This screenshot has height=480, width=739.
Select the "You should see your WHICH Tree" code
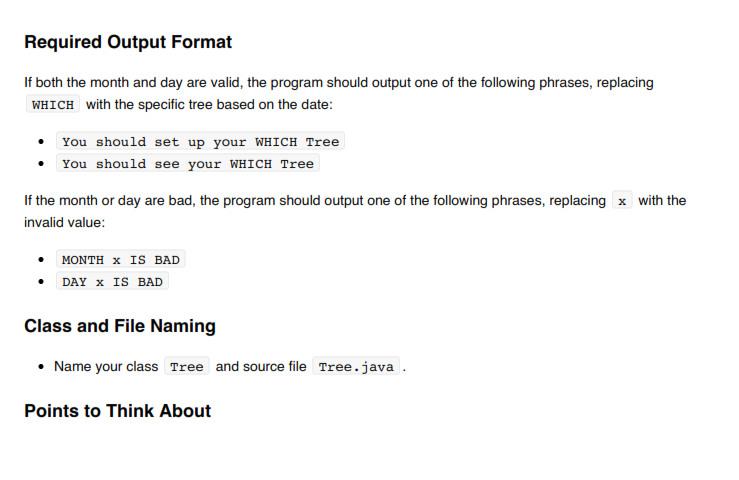click(x=188, y=163)
